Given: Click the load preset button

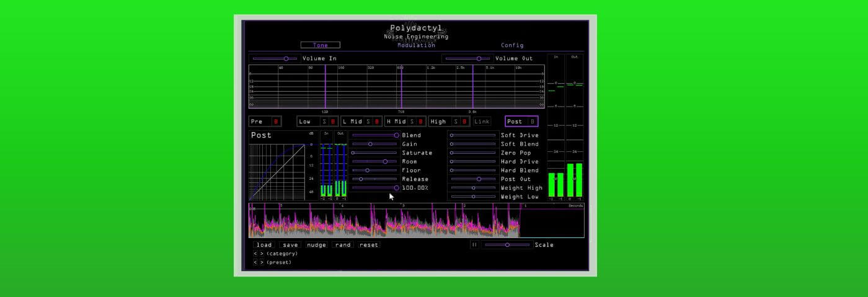Looking at the screenshot, I should (264, 245).
